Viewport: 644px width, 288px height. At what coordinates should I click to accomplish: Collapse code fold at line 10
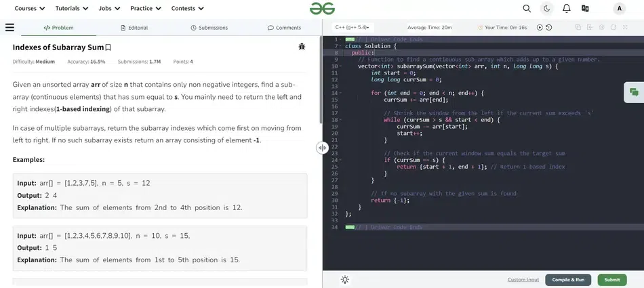pyautogui.click(x=341, y=66)
